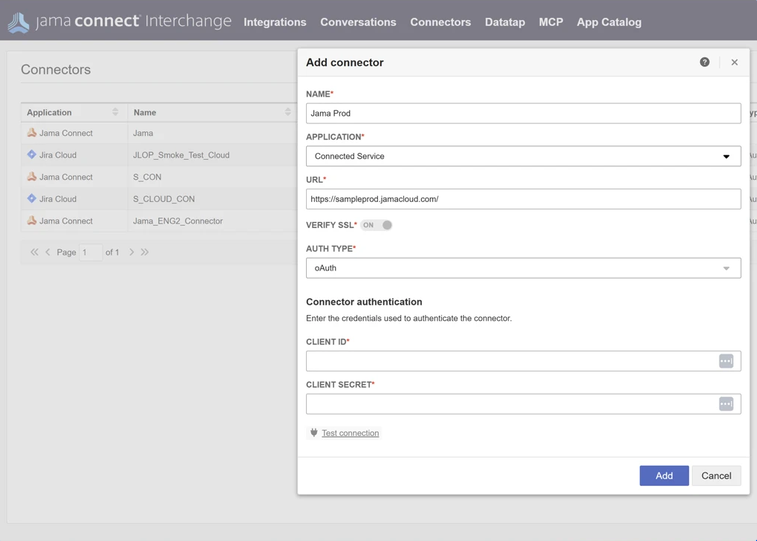The width and height of the screenshot is (757, 541).
Task: Open the Application dropdown showing Connected Service
Action: point(523,156)
